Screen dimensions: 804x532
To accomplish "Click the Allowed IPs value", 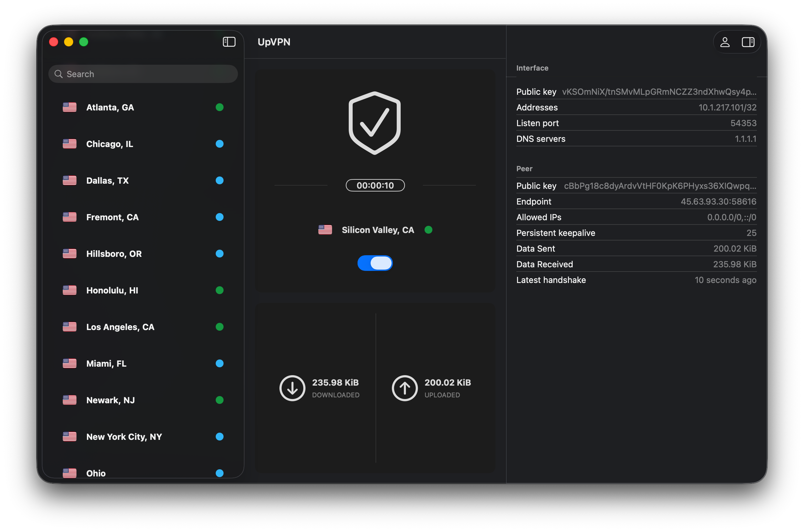I will coord(731,217).
